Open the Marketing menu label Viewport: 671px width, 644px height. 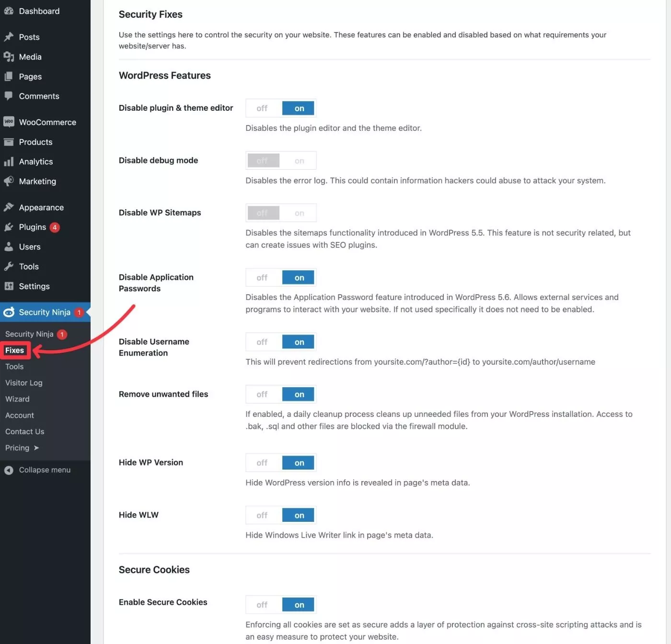pyautogui.click(x=37, y=181)
